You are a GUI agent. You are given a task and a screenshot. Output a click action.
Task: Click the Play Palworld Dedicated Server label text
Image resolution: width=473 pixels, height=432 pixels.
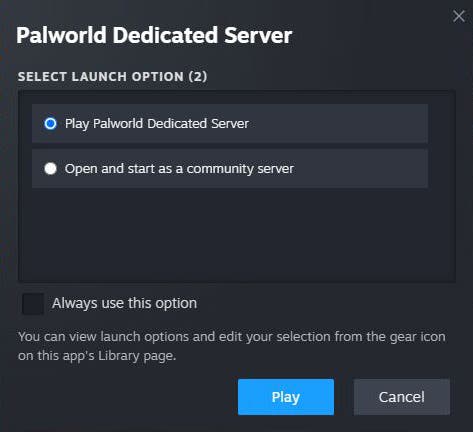(157, 124)
